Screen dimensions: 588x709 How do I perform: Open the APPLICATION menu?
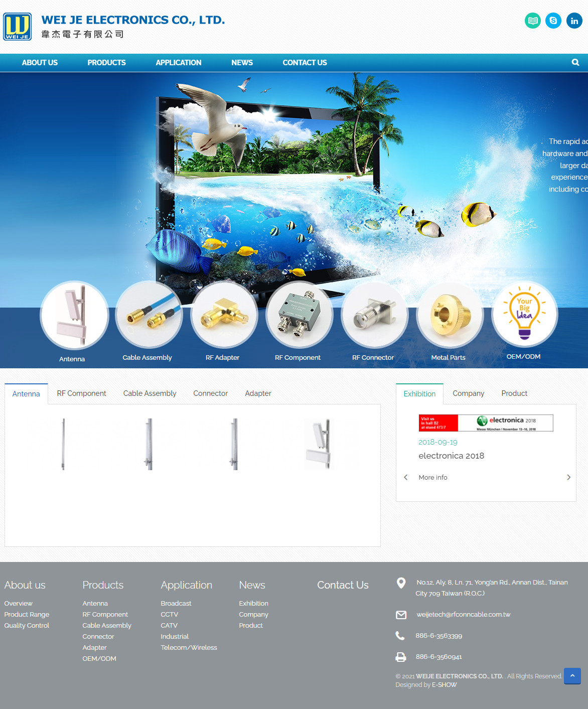179,63
